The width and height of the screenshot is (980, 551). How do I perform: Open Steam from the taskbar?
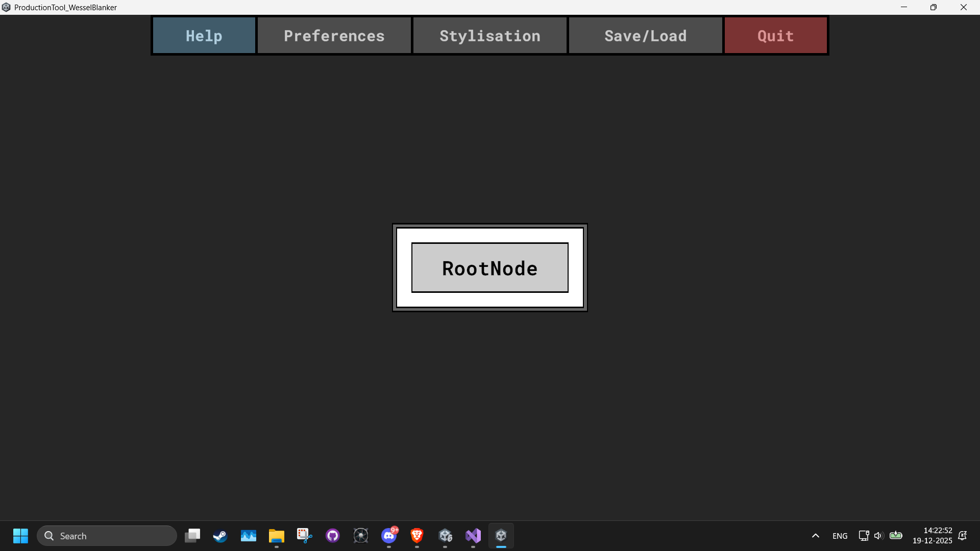point(220,536)
